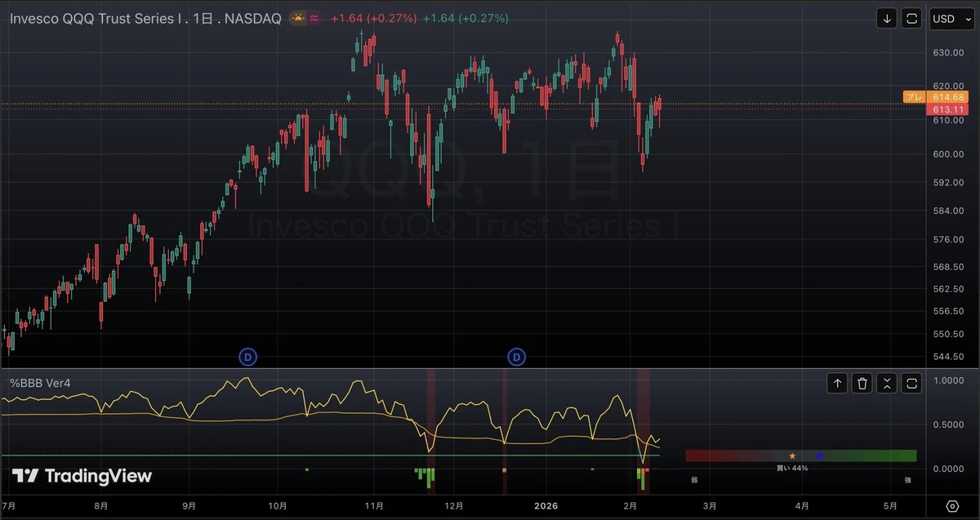Click the 8月 label on time axis
The width and height of the screenshot is (980, 520).
point(101,506)
